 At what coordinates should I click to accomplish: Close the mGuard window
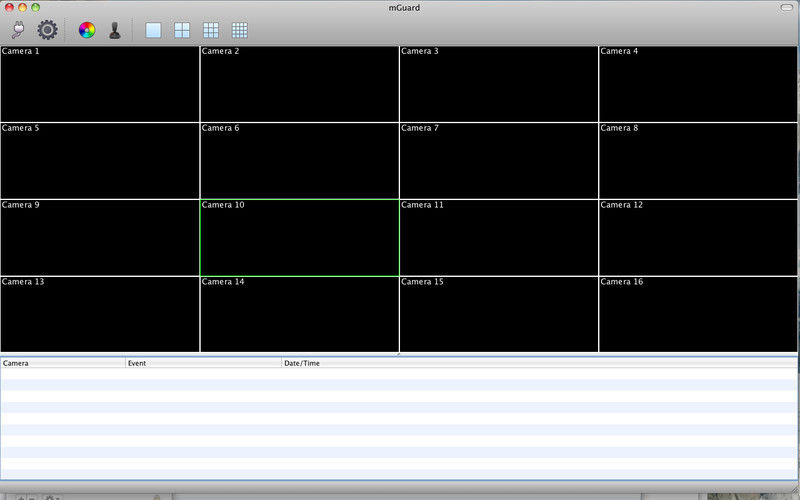pos(9,7)
